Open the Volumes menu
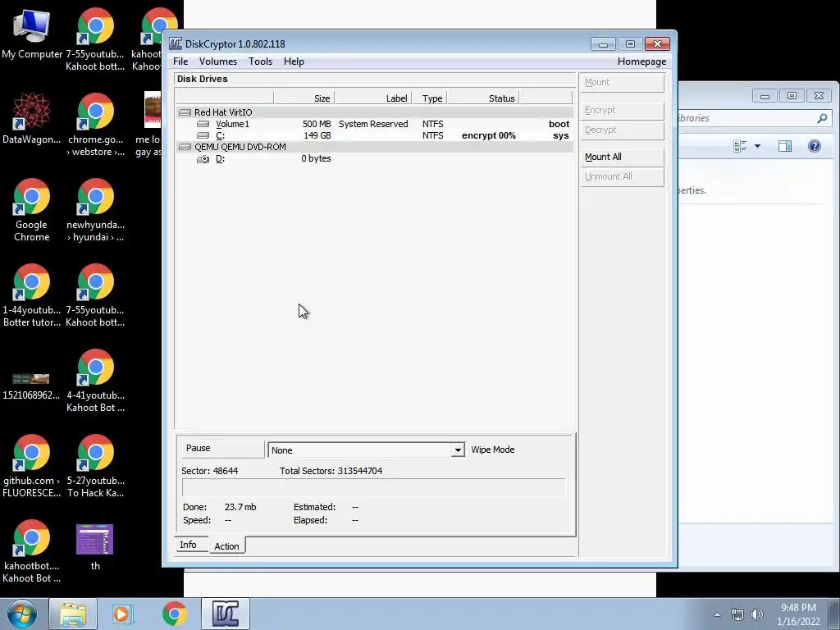Image resolution: width=840 pixels, height=630 pixels. 218,62
